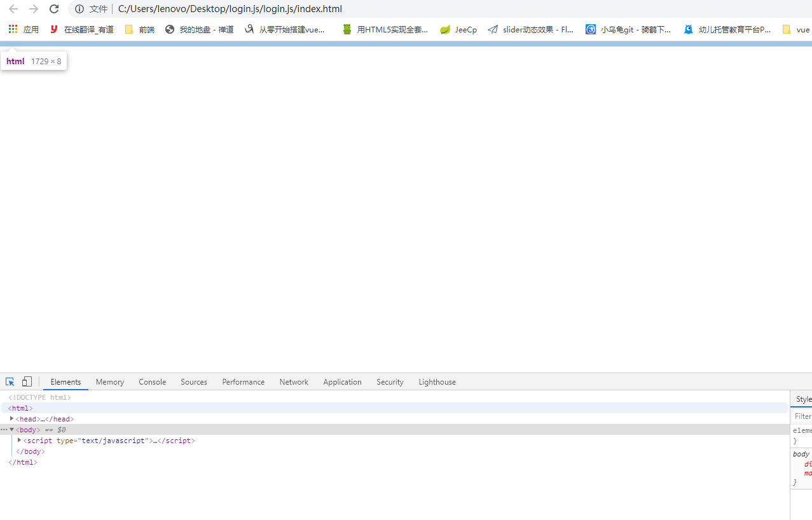Switch to the Memory tab
The height and width of the screenshot is (520, 812).
click(110, 382)
